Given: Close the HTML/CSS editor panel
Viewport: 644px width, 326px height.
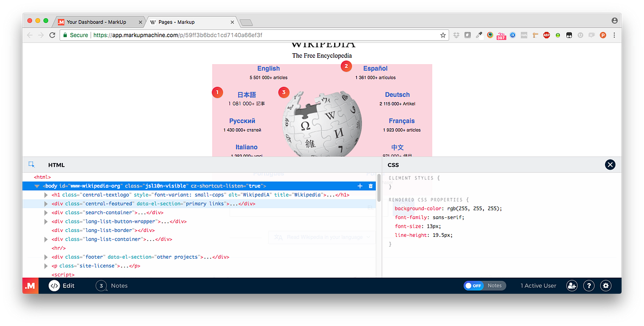Looking at the screenshot, I should point(610,165).
